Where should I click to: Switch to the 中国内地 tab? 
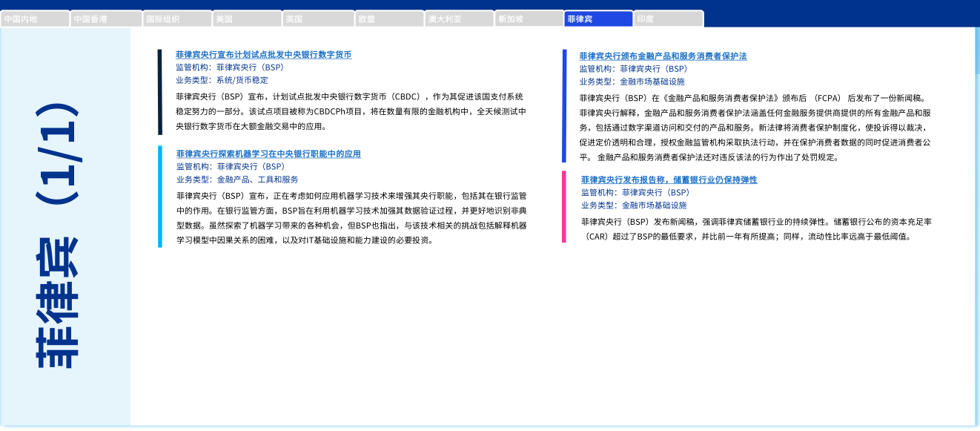35,19
